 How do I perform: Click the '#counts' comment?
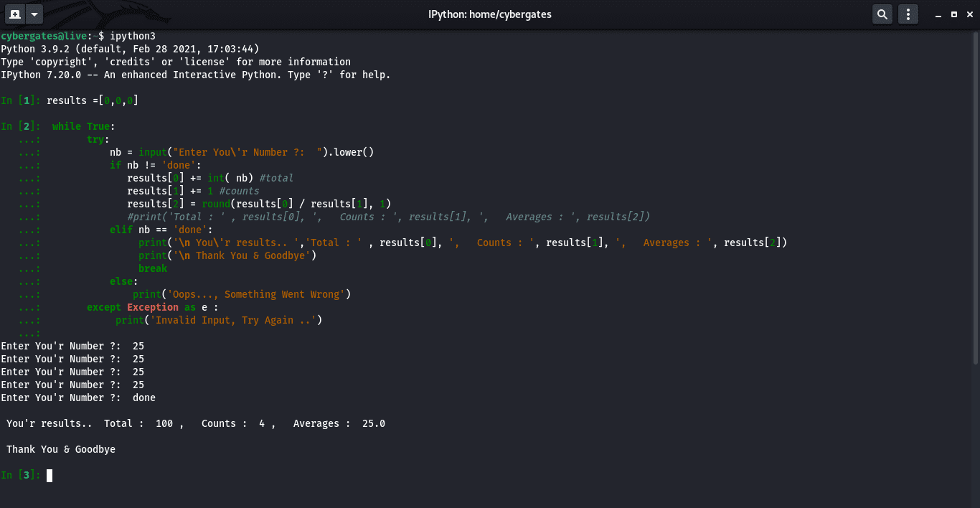point(239,191)
